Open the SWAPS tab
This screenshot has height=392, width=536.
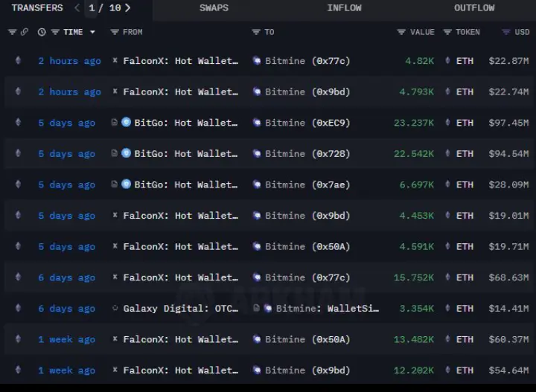(214, 8)
